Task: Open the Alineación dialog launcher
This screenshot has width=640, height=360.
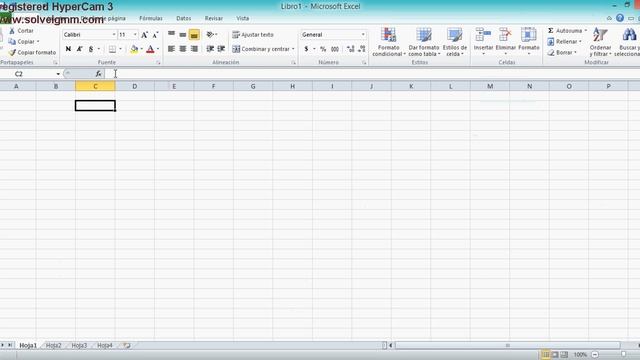Action: coord(293,62)
